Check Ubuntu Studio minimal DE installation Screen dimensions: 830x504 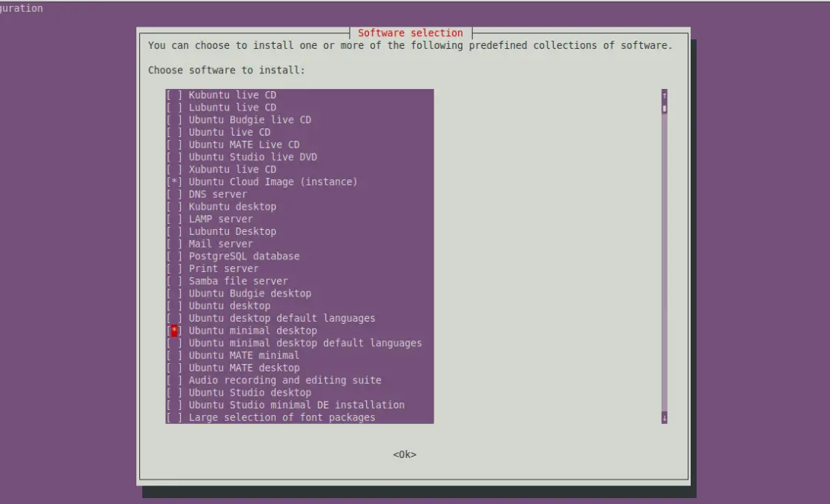174,405
